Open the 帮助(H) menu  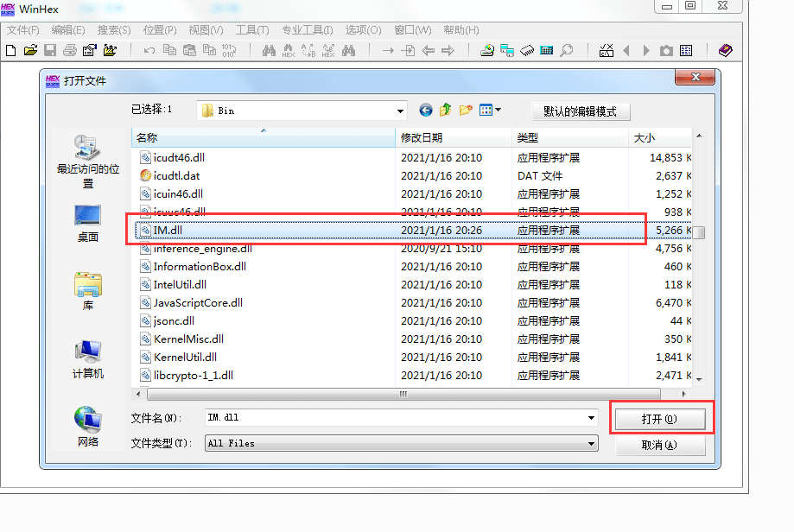[x=461, y=30]
